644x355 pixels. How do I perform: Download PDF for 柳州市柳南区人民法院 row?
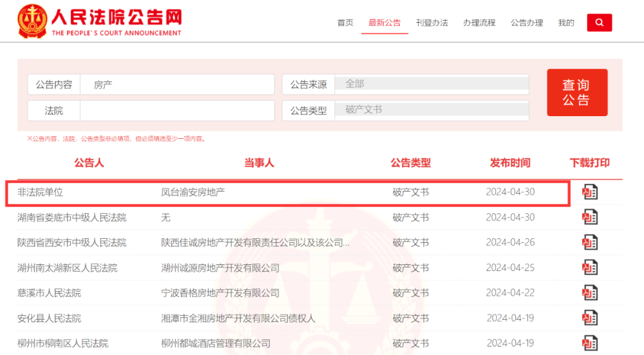click(x=589, y=343)
